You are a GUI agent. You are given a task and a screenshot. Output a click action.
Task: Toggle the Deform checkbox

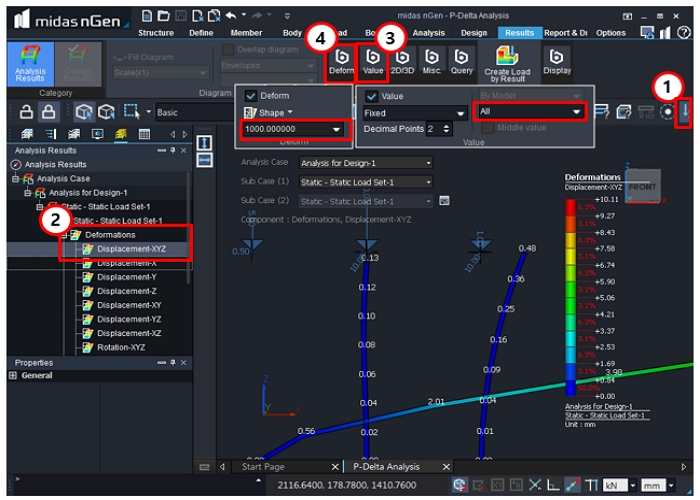(251, 96)
